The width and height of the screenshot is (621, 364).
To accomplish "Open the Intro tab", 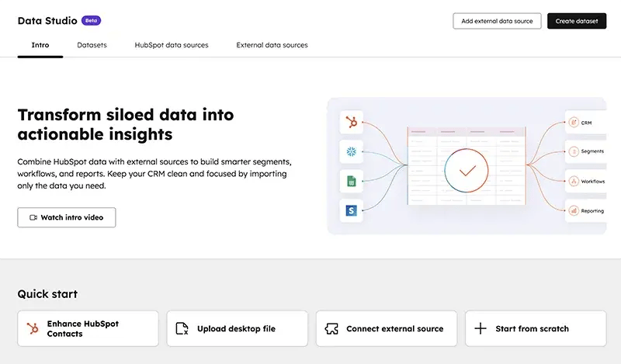I will (40, 45).
